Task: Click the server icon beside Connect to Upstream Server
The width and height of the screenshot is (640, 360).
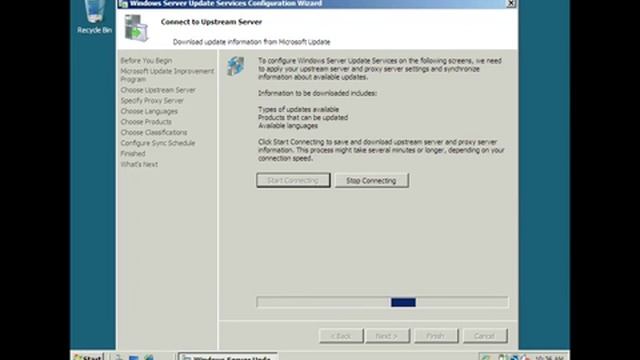Action: (136, 28)
